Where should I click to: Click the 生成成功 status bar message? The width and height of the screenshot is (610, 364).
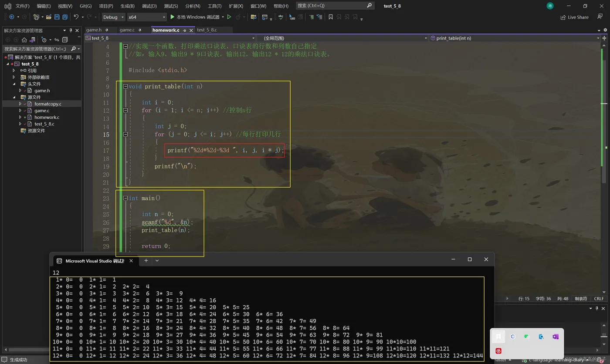pos(18,360)
